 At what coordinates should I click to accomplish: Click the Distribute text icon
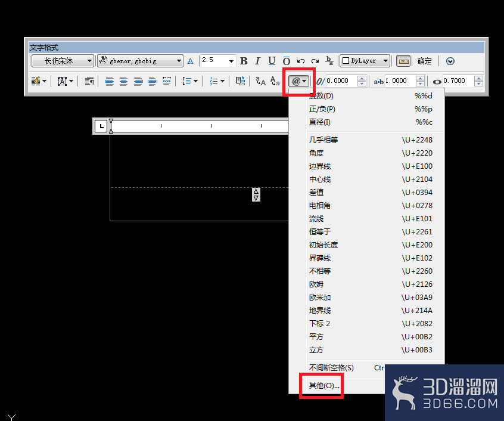coord(167,81)
